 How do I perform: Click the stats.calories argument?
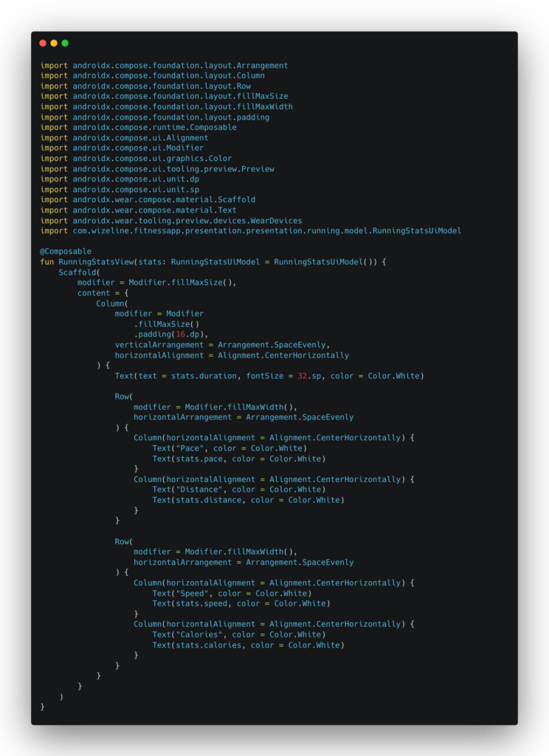click(209, 645)
